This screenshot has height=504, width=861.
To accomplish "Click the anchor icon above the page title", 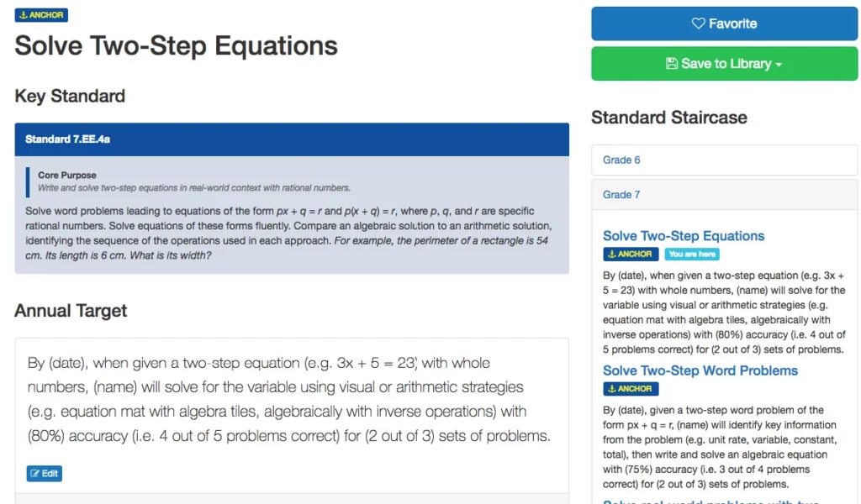I will tap(23, 15).
